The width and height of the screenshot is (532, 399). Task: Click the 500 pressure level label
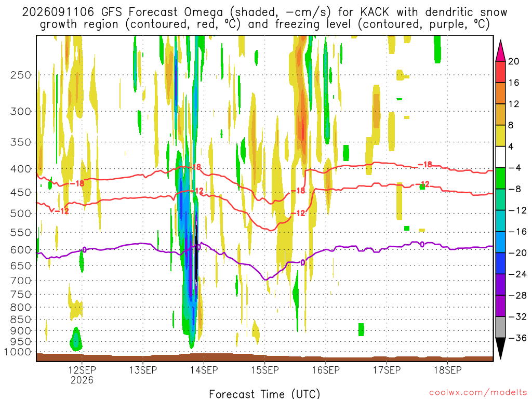click(21, 214)
